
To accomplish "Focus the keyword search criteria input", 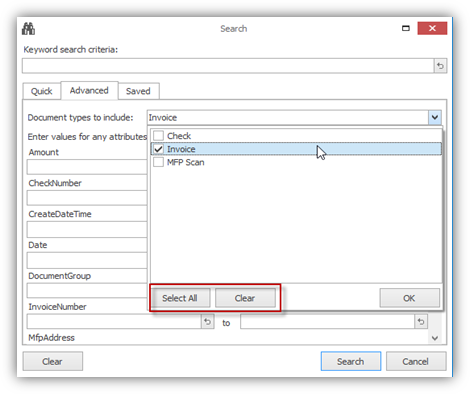I will (228, 66).
